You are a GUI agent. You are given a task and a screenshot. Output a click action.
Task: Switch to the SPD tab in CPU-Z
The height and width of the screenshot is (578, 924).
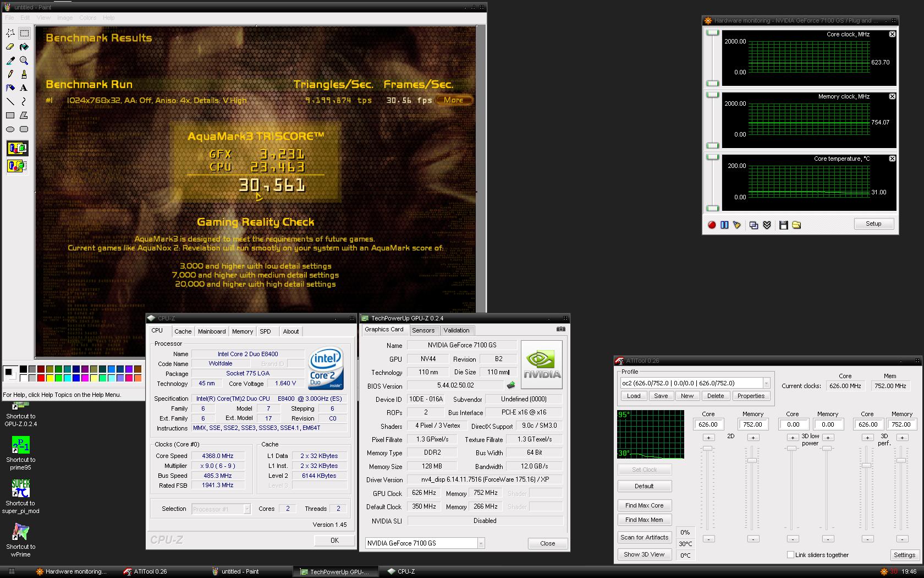265,331
